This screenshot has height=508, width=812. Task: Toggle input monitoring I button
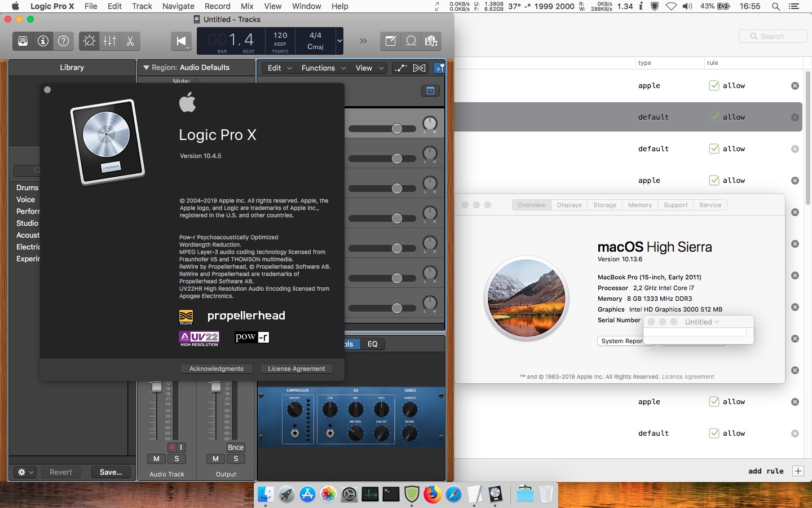pos(181,448)
